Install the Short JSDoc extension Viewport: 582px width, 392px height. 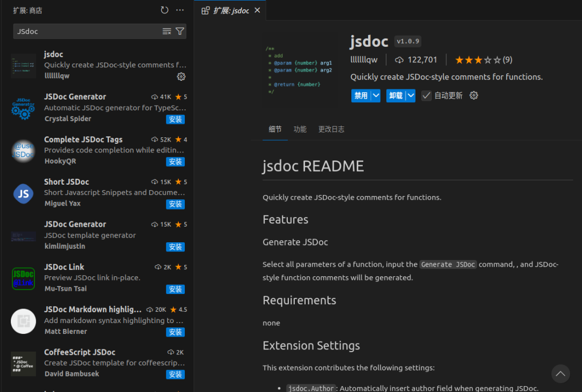tap(175, 204)
